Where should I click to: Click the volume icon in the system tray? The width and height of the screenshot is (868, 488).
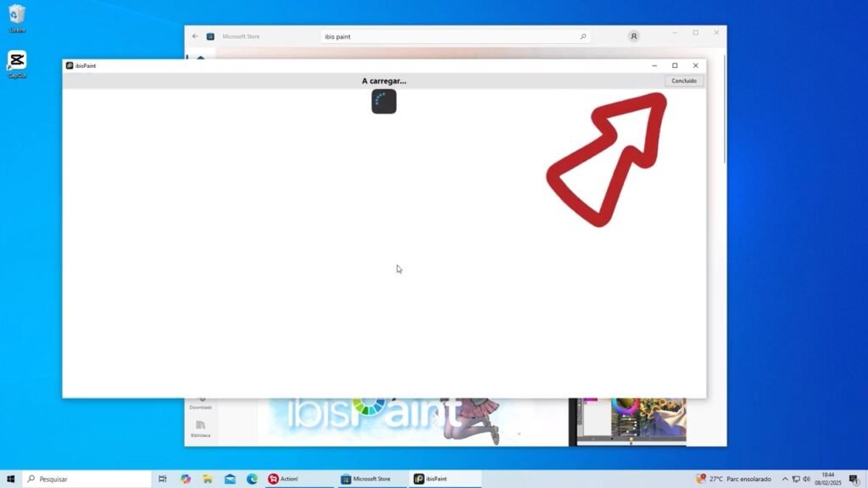807,480
